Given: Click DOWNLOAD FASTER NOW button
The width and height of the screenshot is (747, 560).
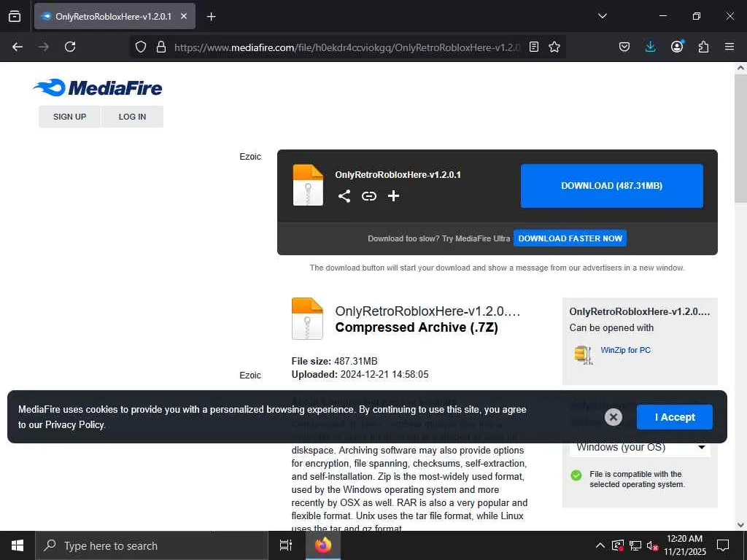Looking at the screenshot, I should [x=570, y=238].
